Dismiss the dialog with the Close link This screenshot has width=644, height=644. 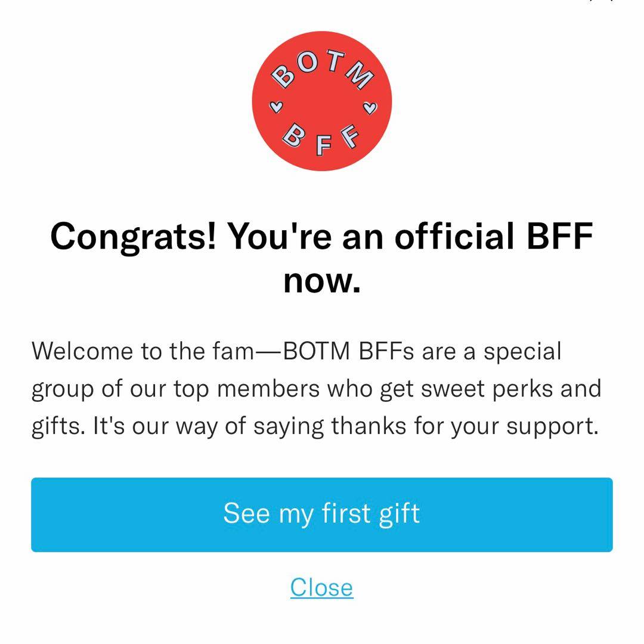pyautogui.click(x=322, y=587)
